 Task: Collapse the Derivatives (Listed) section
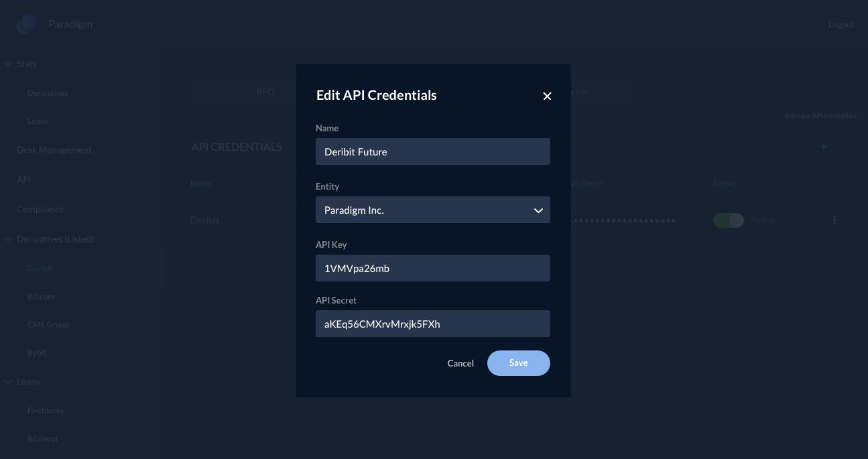(x=9, y=239)
